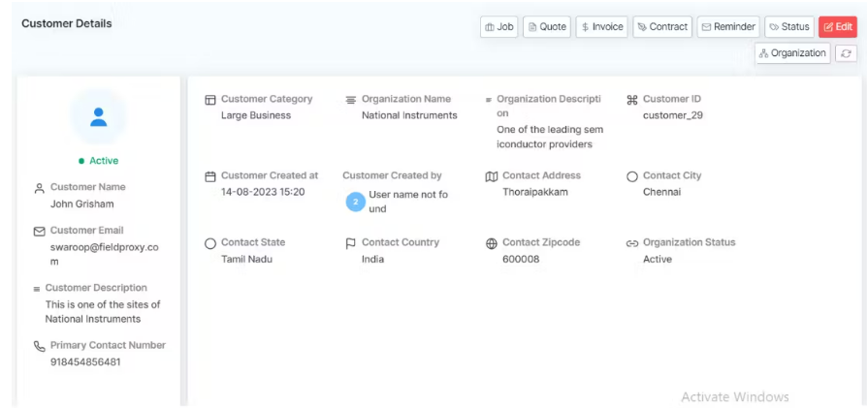Viewport: 868px width, 408px height.
Task: Create a Quote for this customer
Action: pyautogui.click(x=547, y=27)
